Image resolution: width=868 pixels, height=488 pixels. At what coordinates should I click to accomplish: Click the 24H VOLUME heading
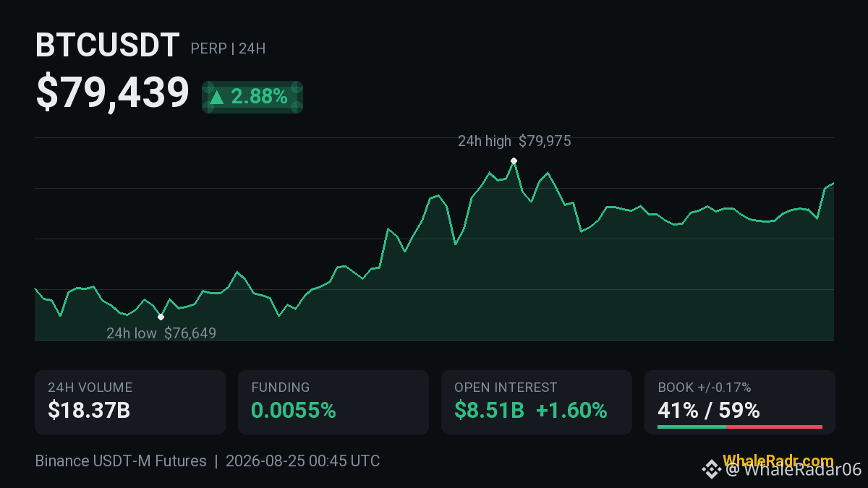(90, 388)
